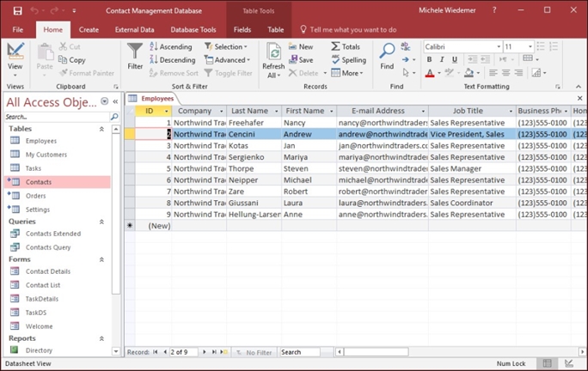The width and height of the screenshot is (588, 371).
Task: Click the Go To arrow icon
Action: tap(406, 59)
